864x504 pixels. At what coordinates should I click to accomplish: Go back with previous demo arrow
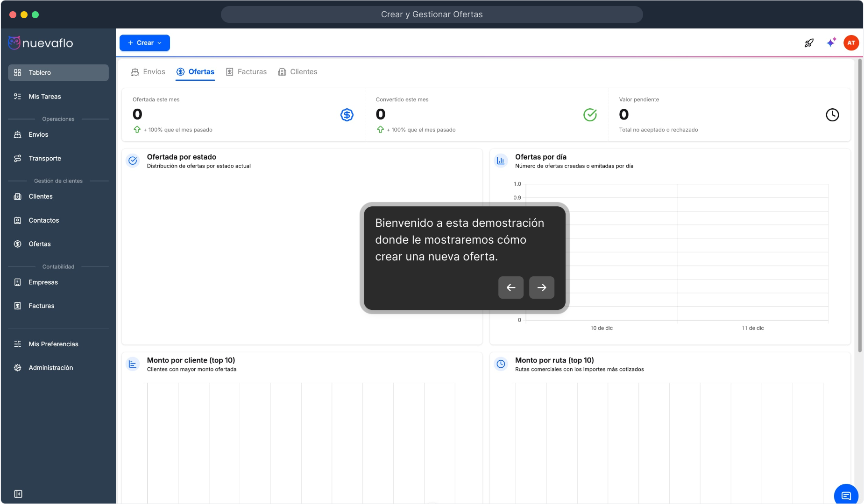510,287
